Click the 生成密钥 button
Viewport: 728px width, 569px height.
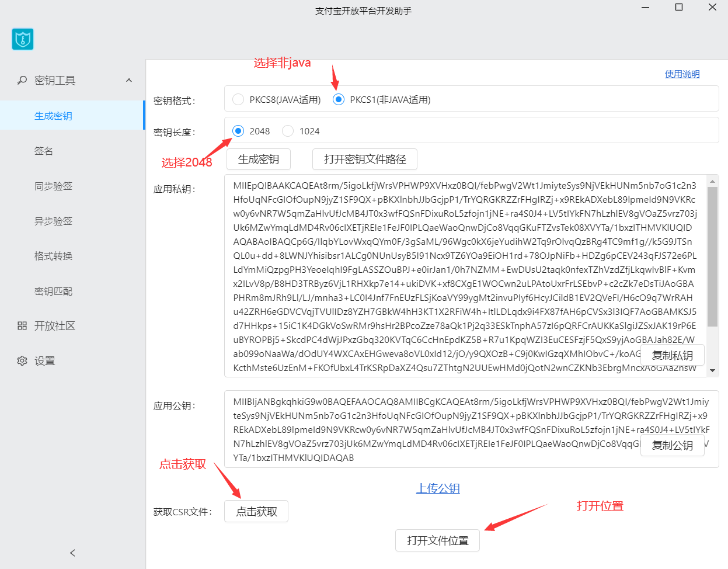[x=258, y=159]
